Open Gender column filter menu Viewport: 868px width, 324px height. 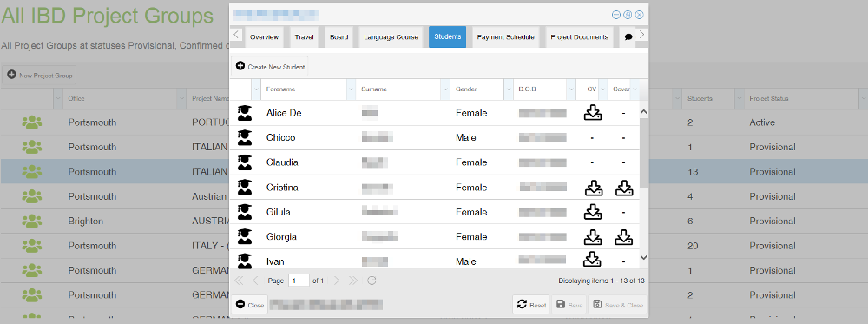510,89
